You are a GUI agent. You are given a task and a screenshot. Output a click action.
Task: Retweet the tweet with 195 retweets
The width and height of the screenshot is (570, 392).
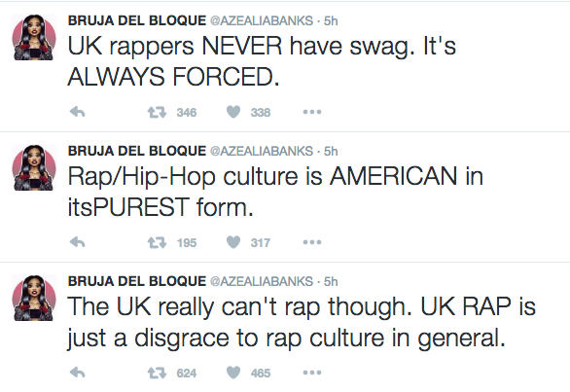[x=157, y=242]
